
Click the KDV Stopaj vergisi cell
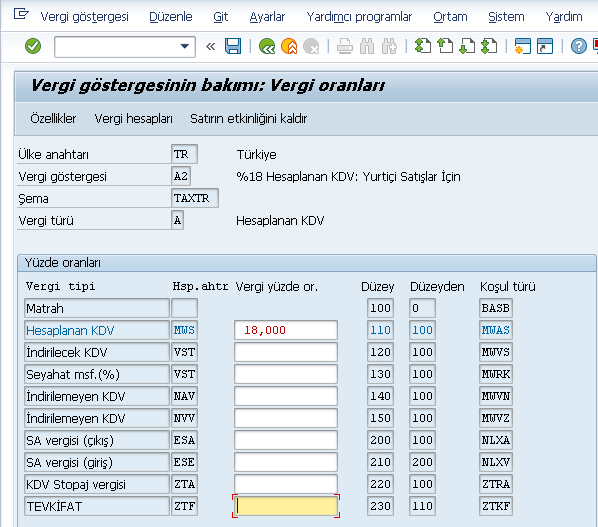pyautogui.click(x=96, y=484)
